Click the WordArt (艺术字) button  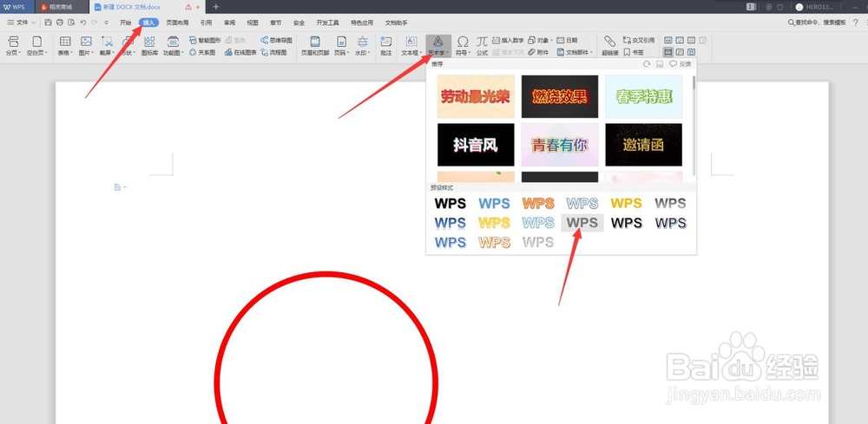coord(437,45)
